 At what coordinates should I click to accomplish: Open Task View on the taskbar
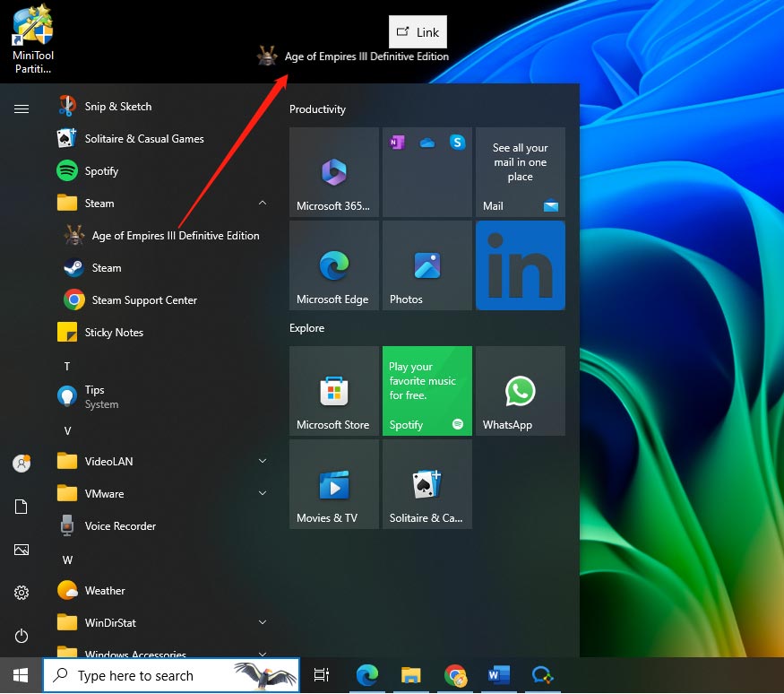click(x=322, y=675)
